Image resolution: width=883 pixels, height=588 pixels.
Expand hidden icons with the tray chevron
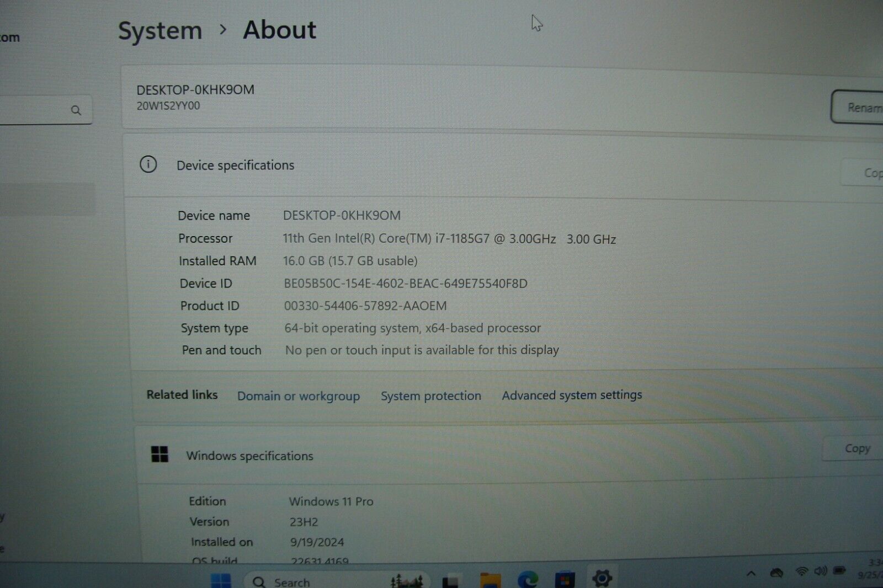coord(751,574)
